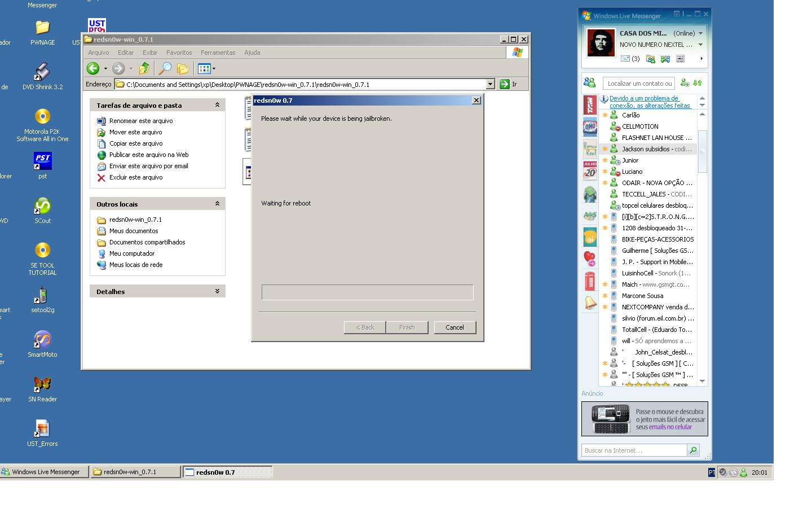Click the Explorer Back arrow button
This screenshot has height=508, width=812.
pyautogui.click(x=93, y=68)
